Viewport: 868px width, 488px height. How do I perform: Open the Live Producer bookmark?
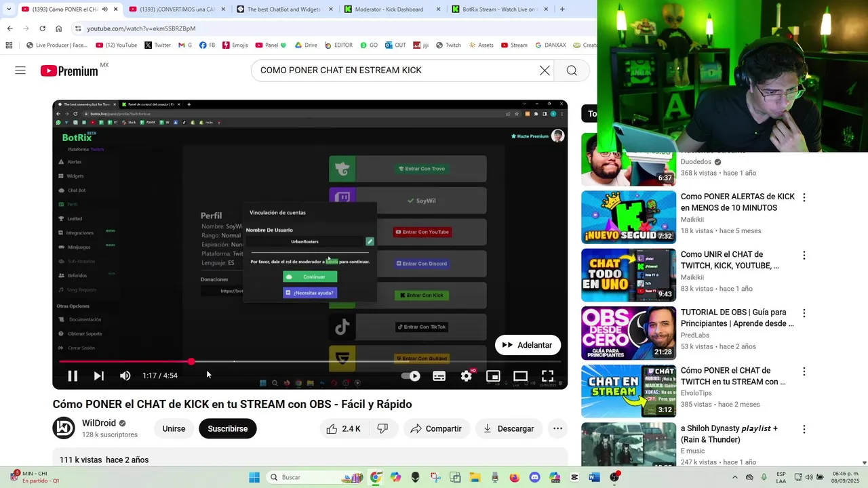click(56, 45)
